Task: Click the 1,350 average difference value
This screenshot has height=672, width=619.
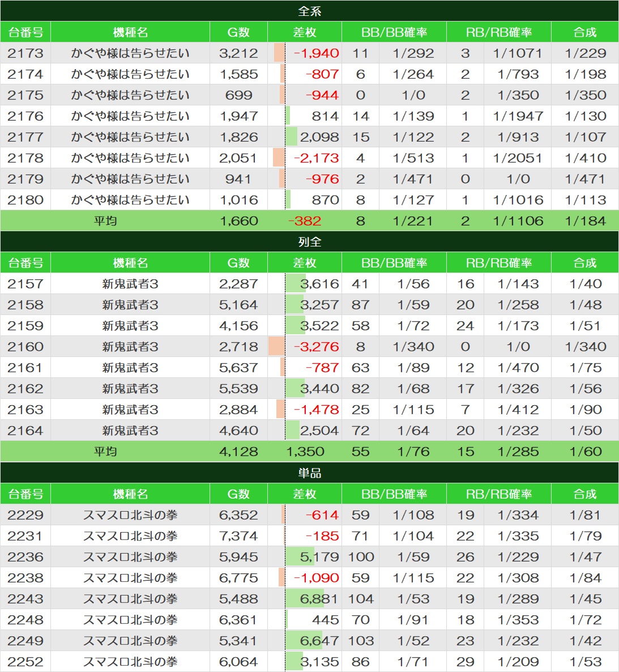Action: tap(305, 452)
